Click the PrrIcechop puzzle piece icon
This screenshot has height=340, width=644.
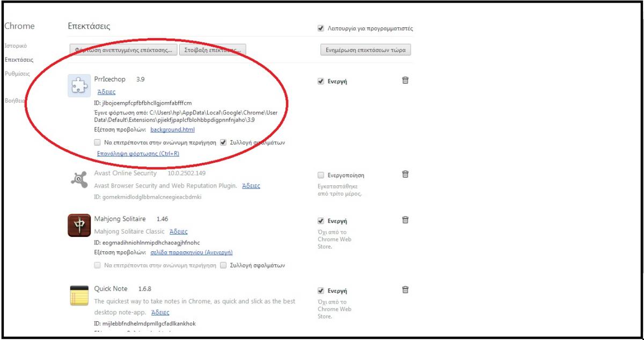(x=79, y=86)
